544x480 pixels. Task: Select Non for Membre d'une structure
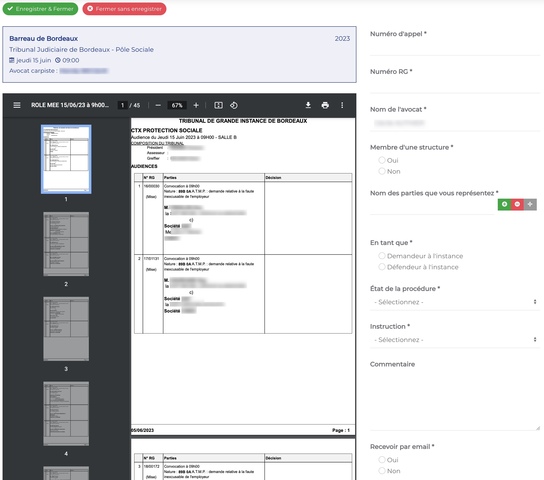382,171
